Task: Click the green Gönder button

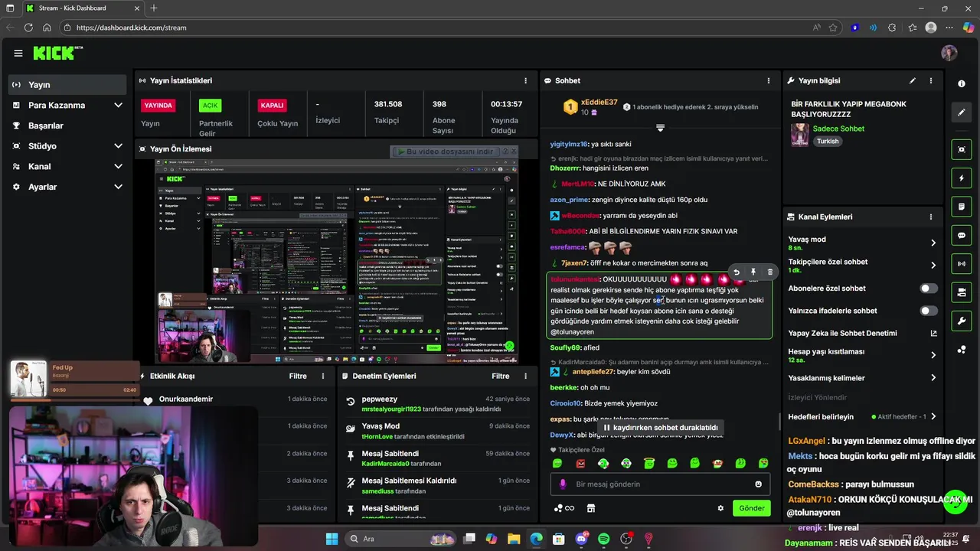Action: tap(751, 508)
